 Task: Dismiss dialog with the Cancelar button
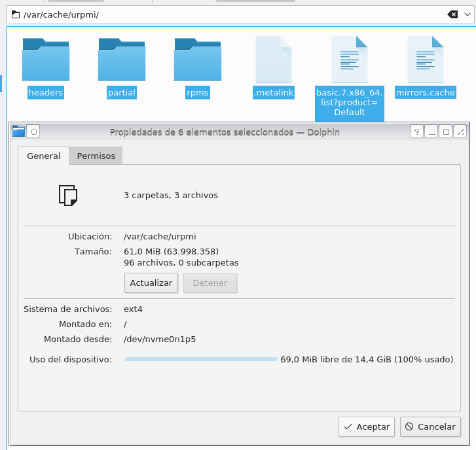pos(430,426)
